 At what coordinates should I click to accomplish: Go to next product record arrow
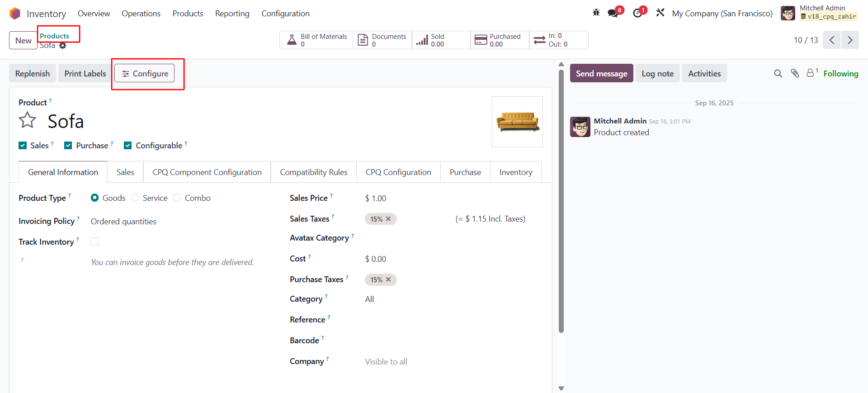click(x=850, y=40)
